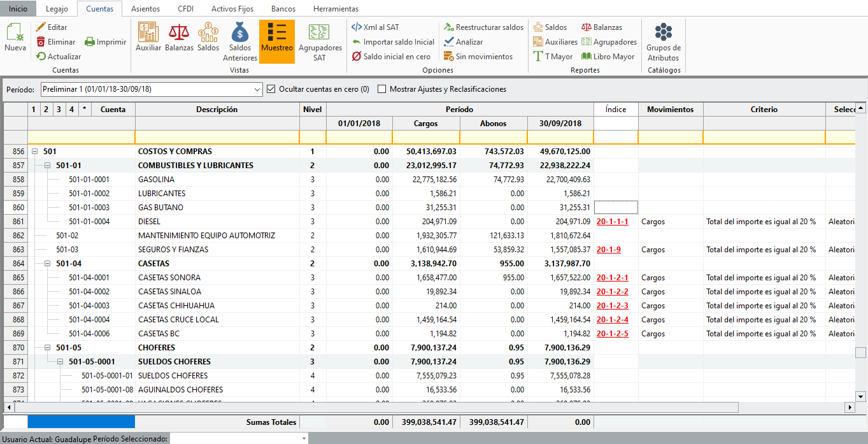Collapse the 501 COSTOS Y COMPRAS node
Image resolution: width=868 pixels, height=444 pixels.
[x=35, y=152]
